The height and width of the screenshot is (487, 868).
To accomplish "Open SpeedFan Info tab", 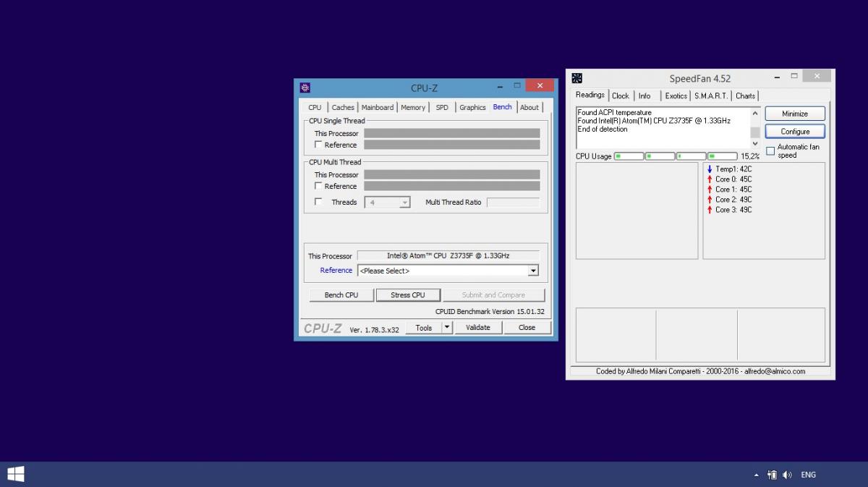I will (x=644, y=96).
